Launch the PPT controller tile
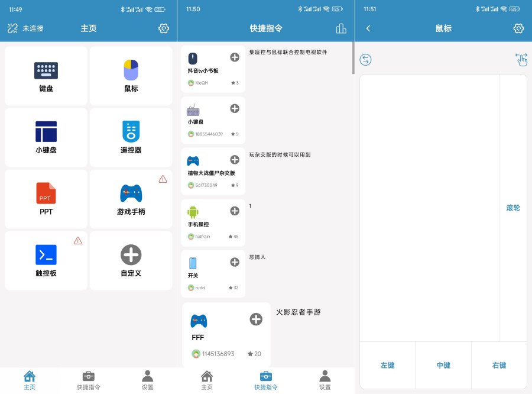 (x=46, y=199)
